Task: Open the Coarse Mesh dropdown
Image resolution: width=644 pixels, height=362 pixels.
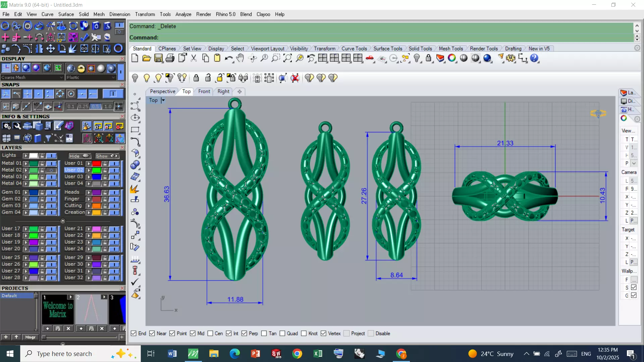Action: (32, 77)
